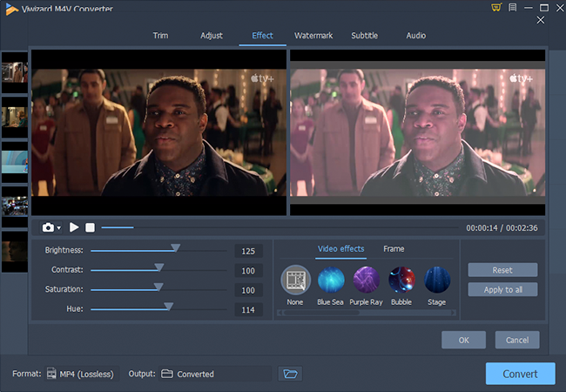This screenshot has height=392, width=566.
Task: Select the Purple Ray video effect
Action: (x=366, y=280)
